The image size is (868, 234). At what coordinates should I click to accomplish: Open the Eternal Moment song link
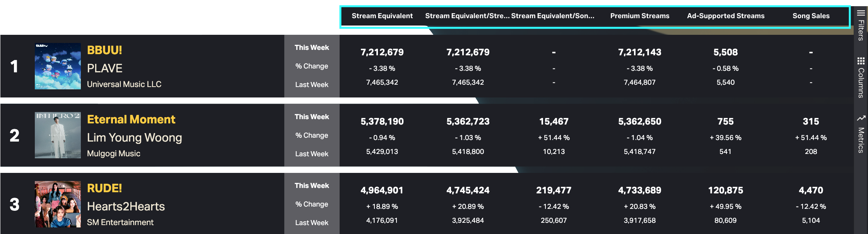[131, 120]
